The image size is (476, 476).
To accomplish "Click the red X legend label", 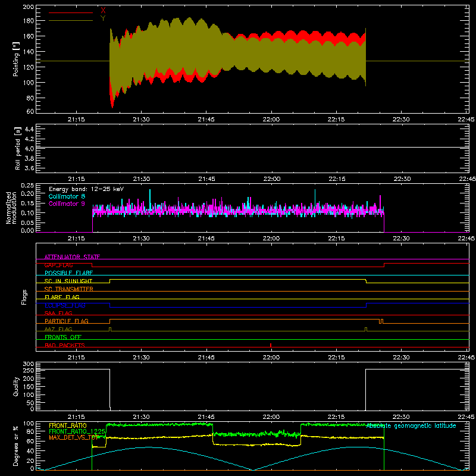I will (103, 10).
